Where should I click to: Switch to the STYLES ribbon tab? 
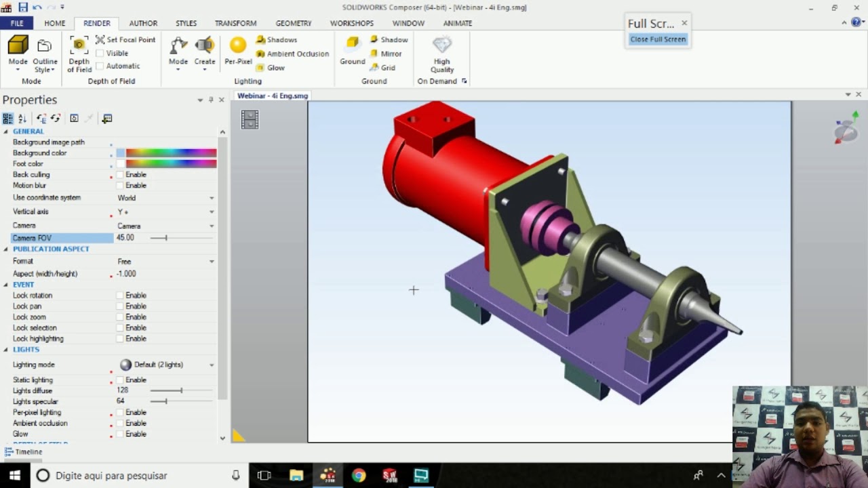[186, 23]
